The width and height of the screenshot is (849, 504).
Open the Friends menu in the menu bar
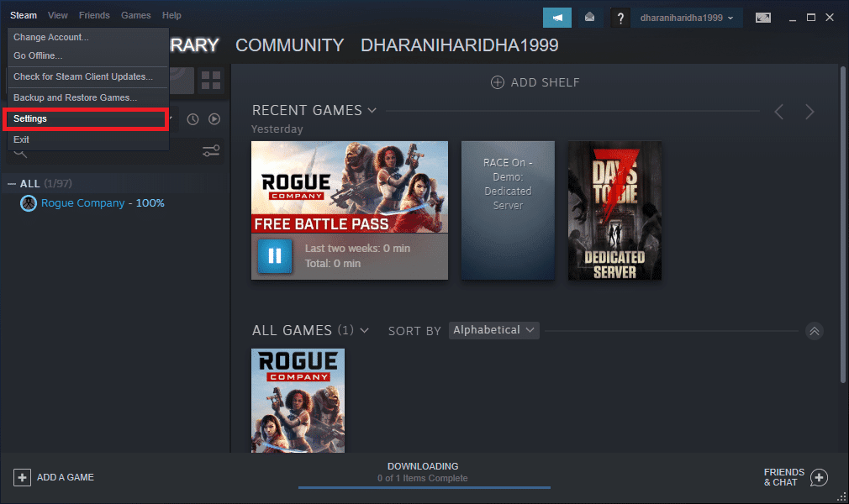pyautogui.click(x=94, y=15)
